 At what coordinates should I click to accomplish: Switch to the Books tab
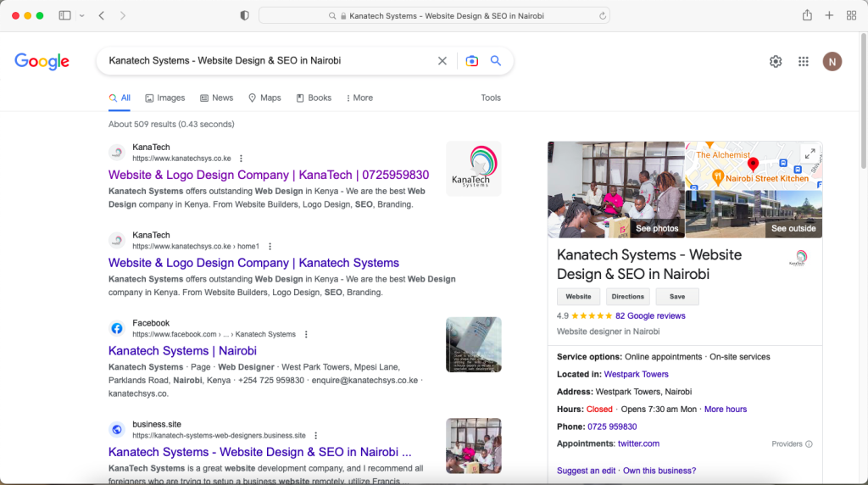[x=314, y=98]
